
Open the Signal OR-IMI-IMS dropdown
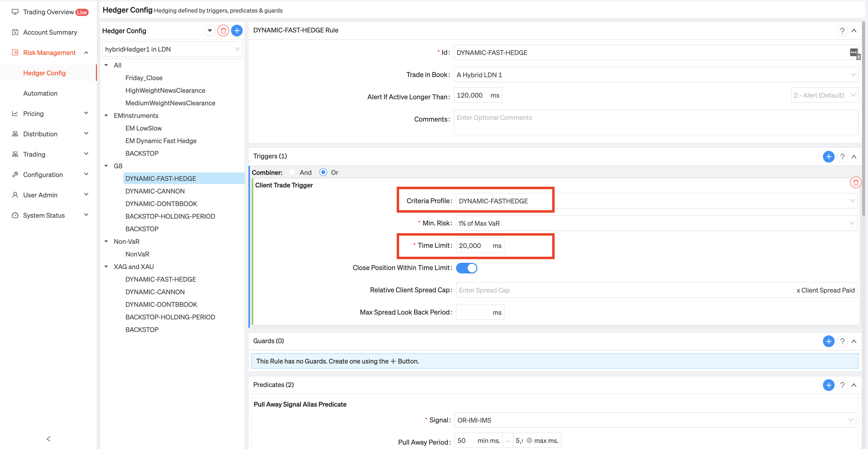tap(655, 420)
